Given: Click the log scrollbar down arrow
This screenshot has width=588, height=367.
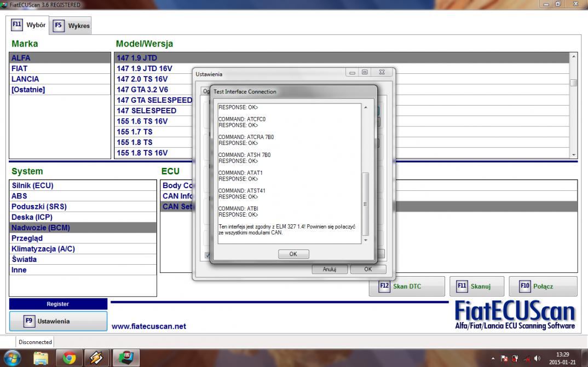Looking at the screenshot, I should pos(366,240).
